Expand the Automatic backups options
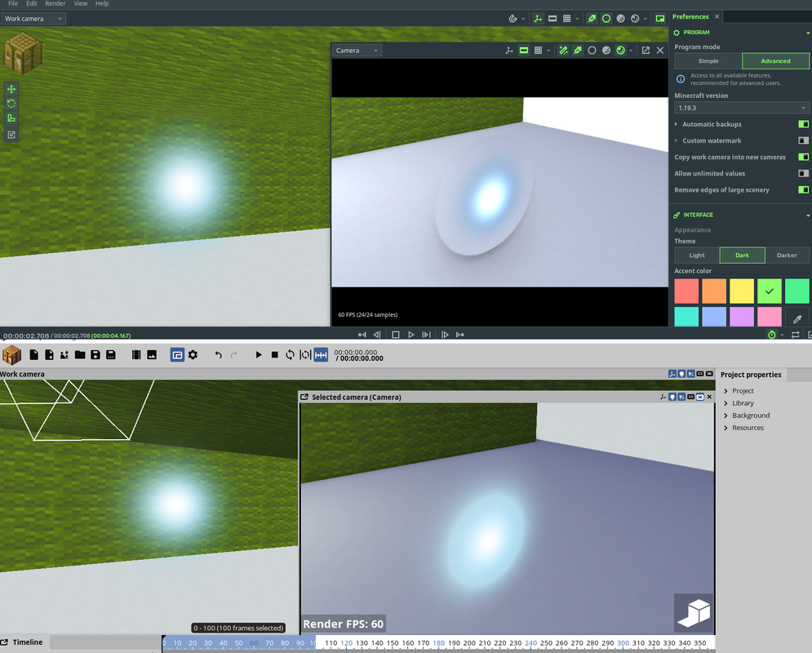Image resolution: width=812 pixels, height=653 pixels. pos(676,124)
